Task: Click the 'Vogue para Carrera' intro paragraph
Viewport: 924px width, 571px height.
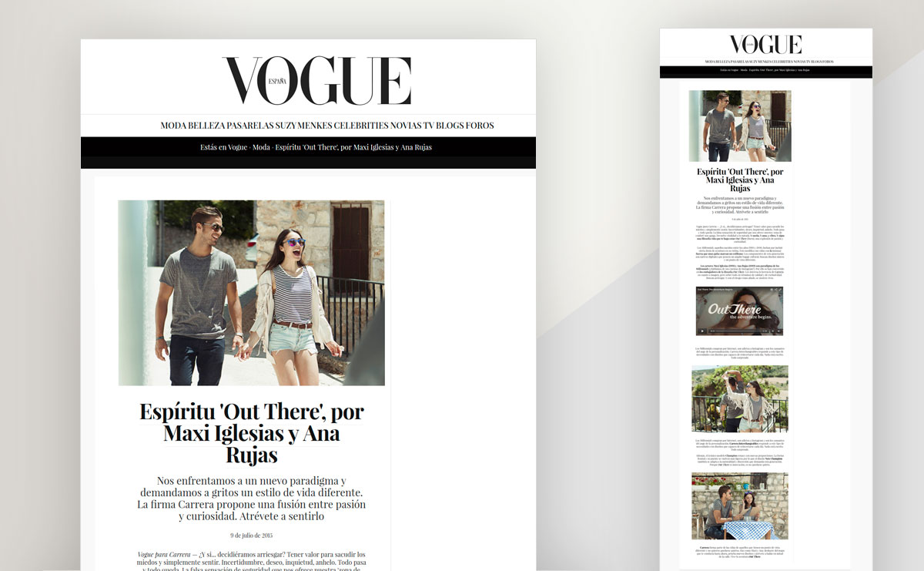Action: coord(252,561)
